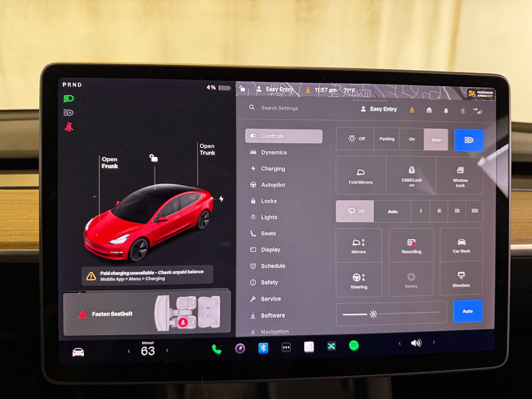Open Autopilot settings
The image size is (532, 399).
(x=273, y=185)
